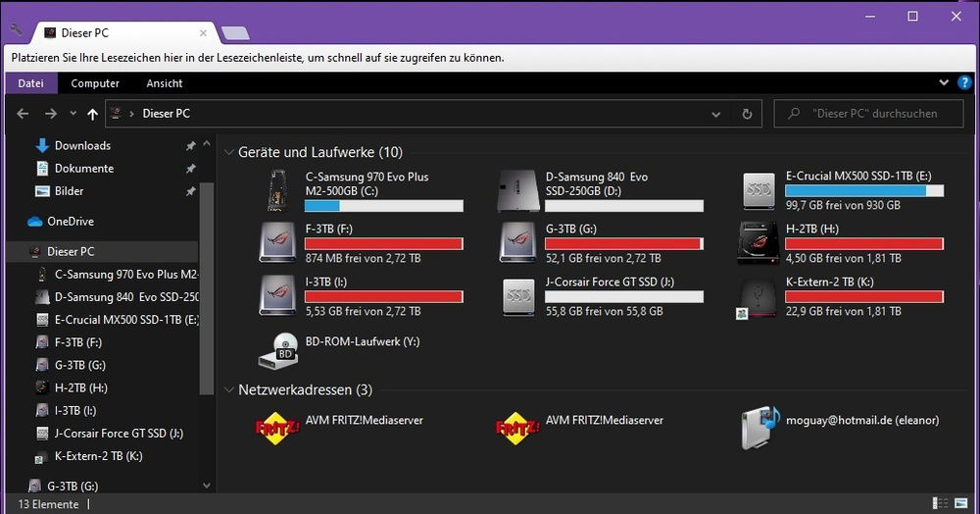The height and width of the screenshot is (514, 980).
Task: Click the wrench icon in title bar
Action: [x=16, y=29]
